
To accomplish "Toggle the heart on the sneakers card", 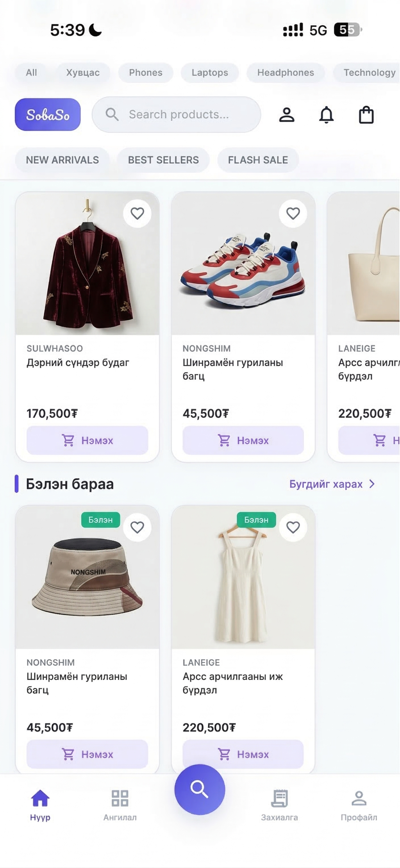I will click(x=293, y=213).
